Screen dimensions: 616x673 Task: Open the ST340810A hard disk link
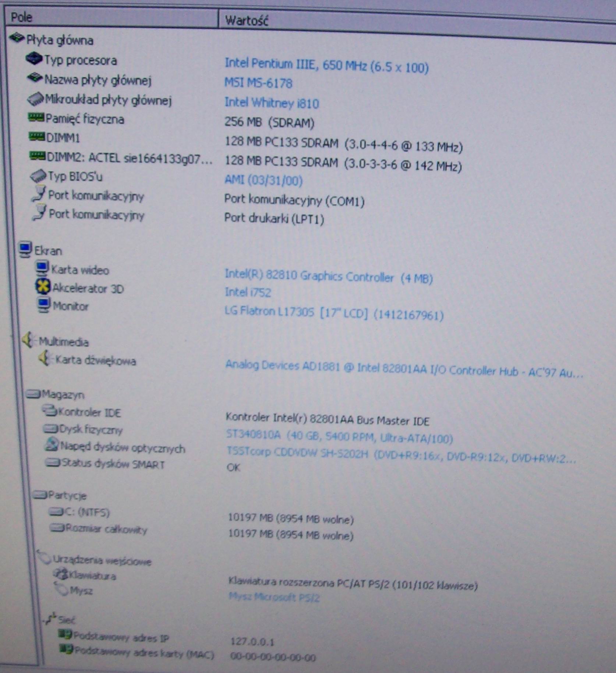(x=340, y=437)
